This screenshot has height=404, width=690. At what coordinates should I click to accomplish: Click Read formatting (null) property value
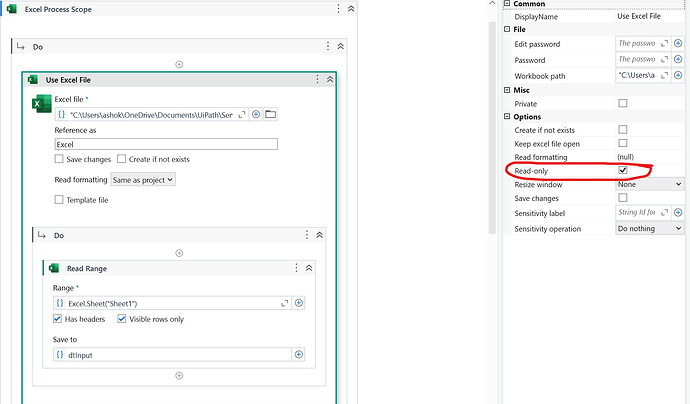pos(626,157)
